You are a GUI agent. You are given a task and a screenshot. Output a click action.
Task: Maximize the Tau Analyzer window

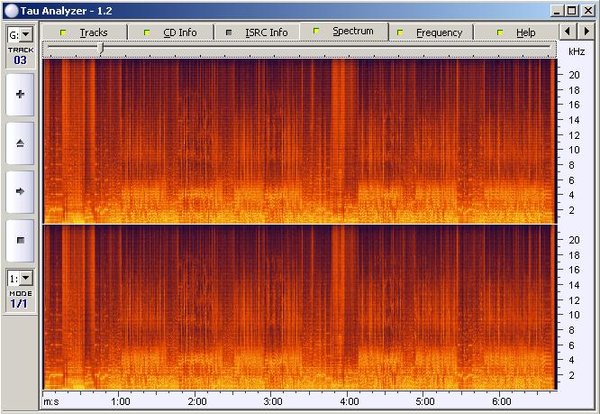571,11
